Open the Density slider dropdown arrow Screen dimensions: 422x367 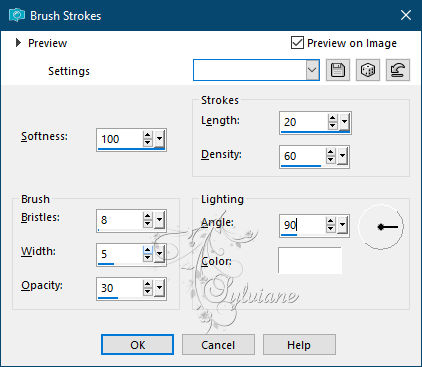click(x=342, y=156)
